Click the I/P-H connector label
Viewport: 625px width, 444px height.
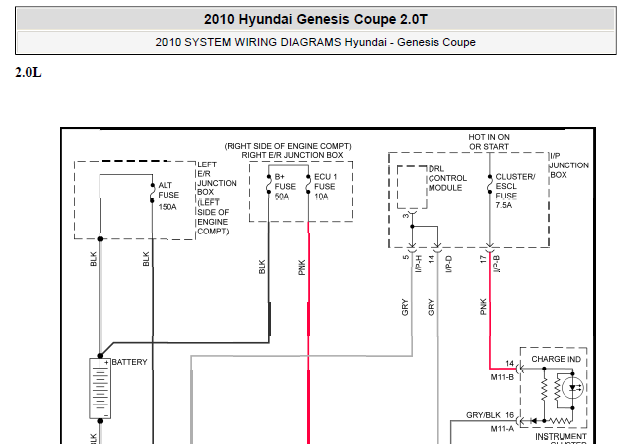(x=419, y=264)
